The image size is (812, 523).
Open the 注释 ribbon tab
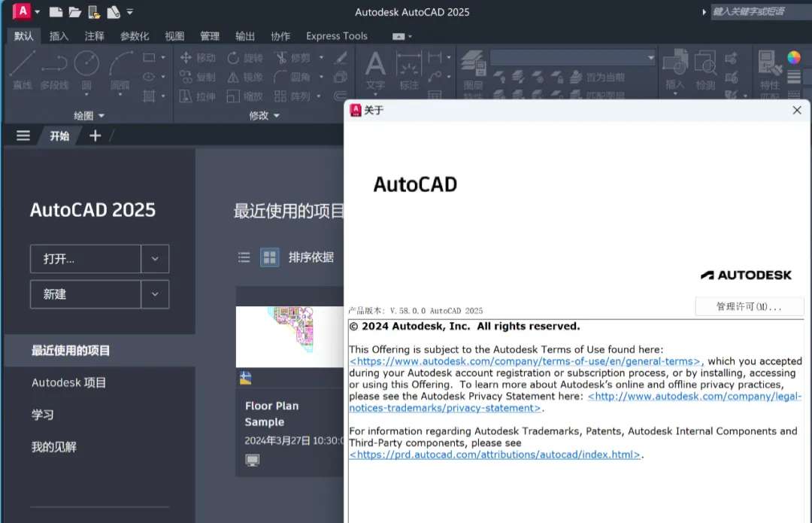[x=94, y=36]
